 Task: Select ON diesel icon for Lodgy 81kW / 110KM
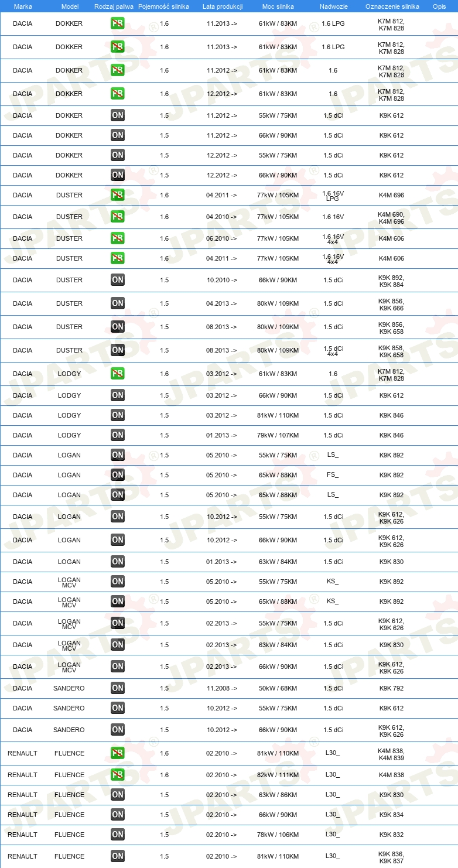pos(117,415)
